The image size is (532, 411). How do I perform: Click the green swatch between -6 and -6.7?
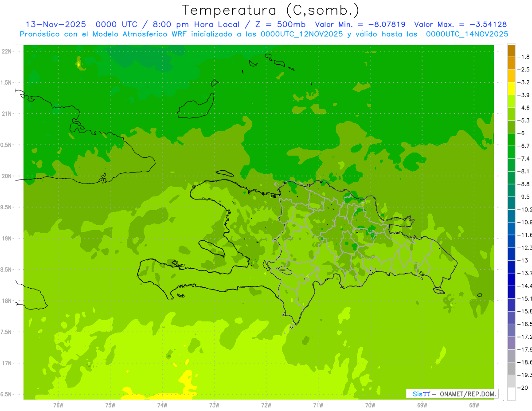[511, 140]
